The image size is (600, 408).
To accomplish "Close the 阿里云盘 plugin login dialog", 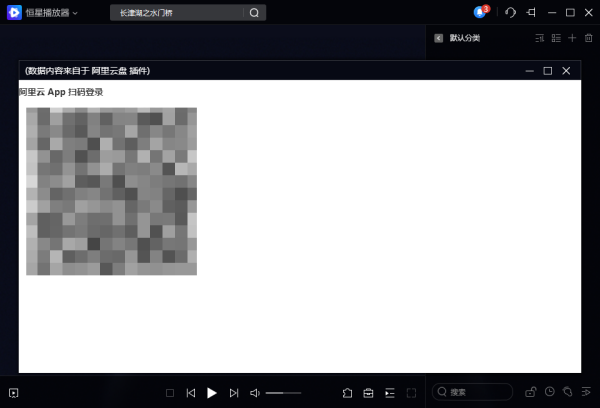I will coord(566,71).
